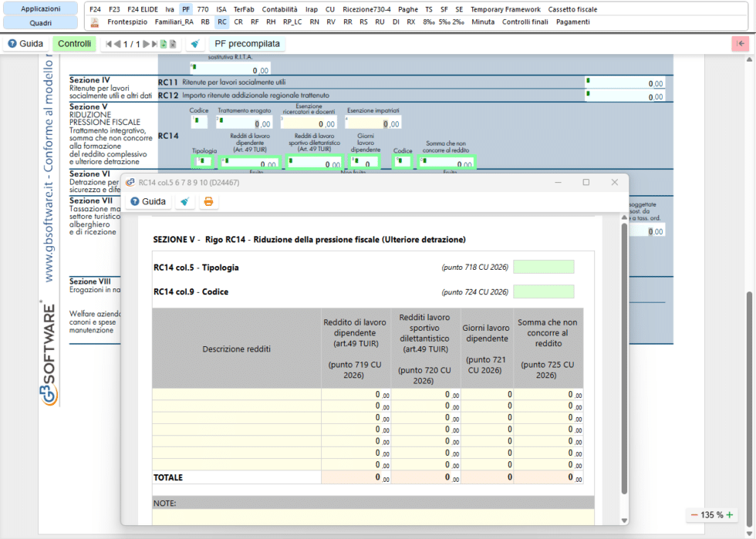Open the Controlli finali tab

(x=525, y=22)
